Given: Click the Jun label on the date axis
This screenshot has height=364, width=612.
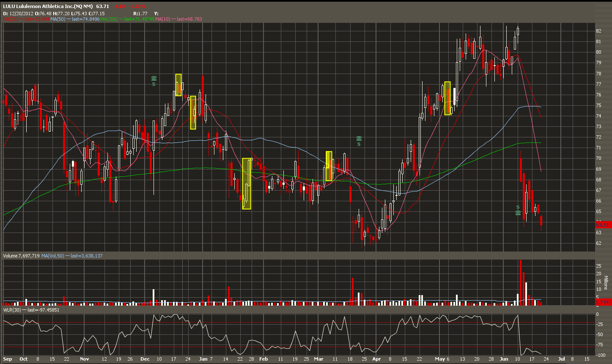Looking at the screenshot, I should pyautogui.click(x=505, y=359).
